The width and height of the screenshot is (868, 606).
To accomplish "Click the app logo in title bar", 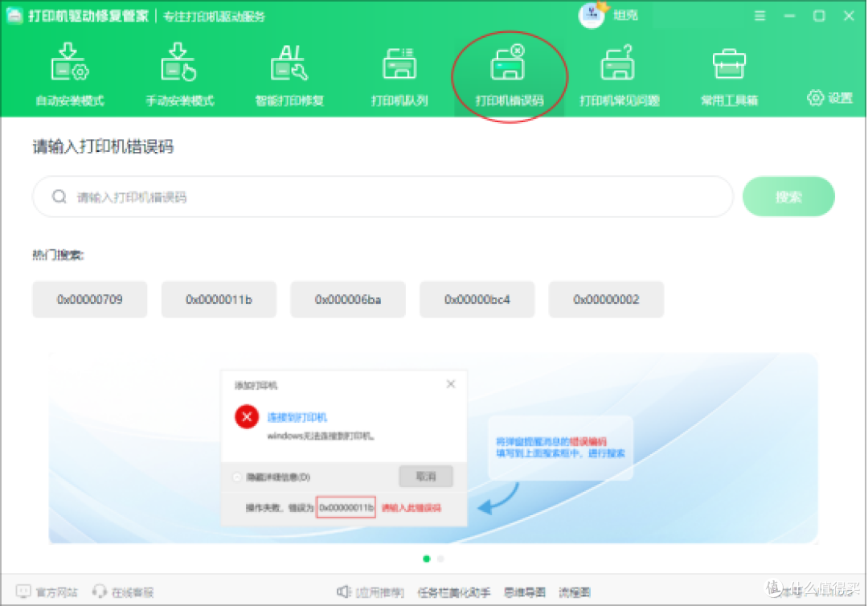I will (x=14, y=15).
